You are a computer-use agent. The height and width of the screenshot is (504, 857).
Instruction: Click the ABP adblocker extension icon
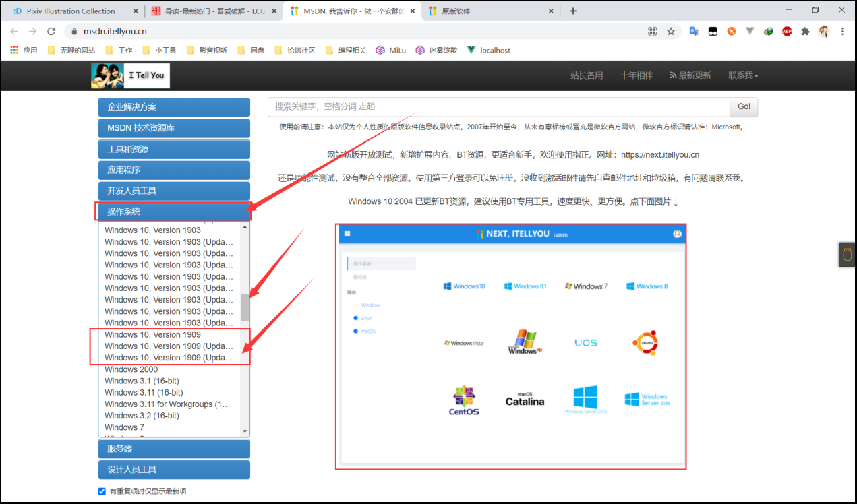[787, 32]
